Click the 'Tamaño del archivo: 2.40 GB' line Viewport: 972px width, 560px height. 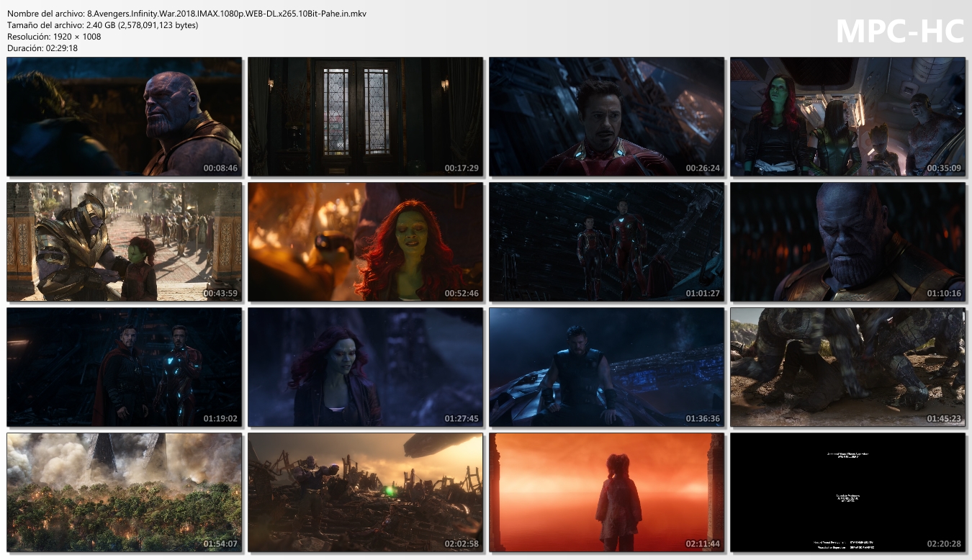tap(102, 25)
